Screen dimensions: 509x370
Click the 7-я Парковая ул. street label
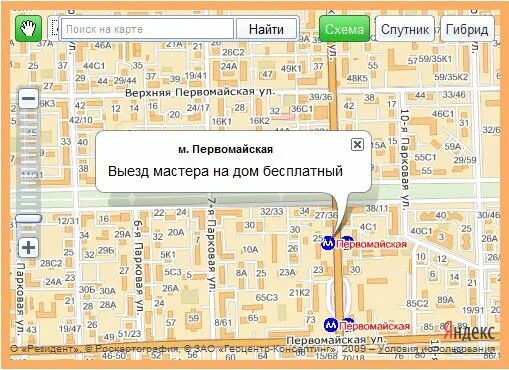[x=211, y=245]
